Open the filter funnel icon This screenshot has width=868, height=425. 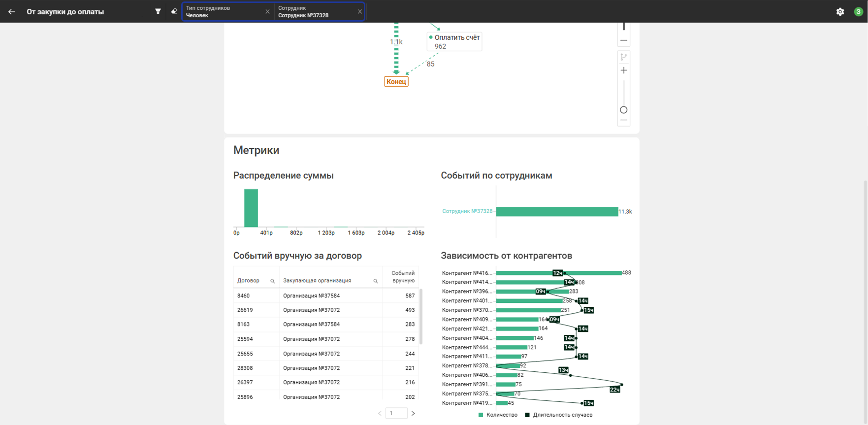(x=158, y=11)
